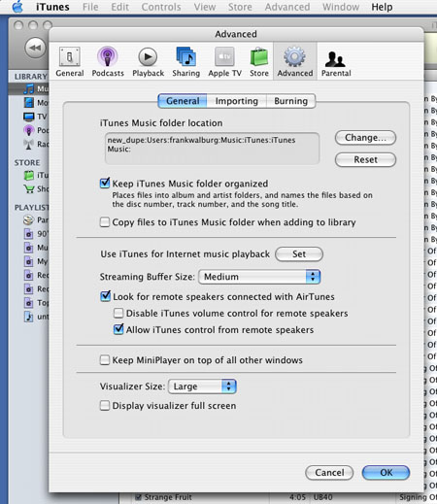Enable Display visualizer full screen
Viewport: 437px width, 504px height.
pyautogui.click(x=105, y=405)
